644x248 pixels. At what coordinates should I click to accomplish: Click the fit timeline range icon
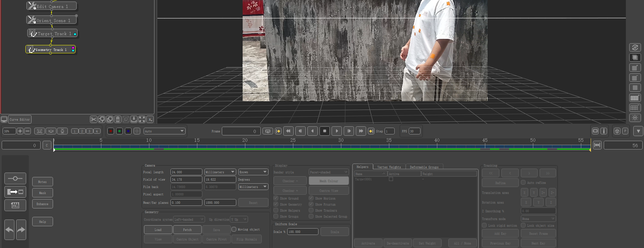(x=597, y=145)
